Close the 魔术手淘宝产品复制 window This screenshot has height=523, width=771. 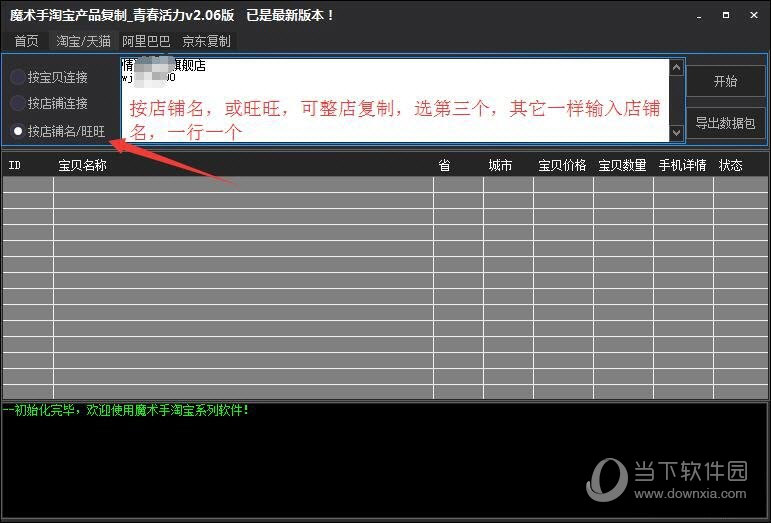click(753, 16)
